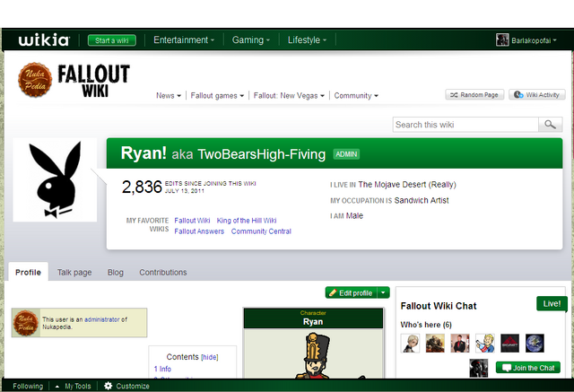
Task: Open the Fallout Wiki favorite link
Action: (x=192, y=221)
